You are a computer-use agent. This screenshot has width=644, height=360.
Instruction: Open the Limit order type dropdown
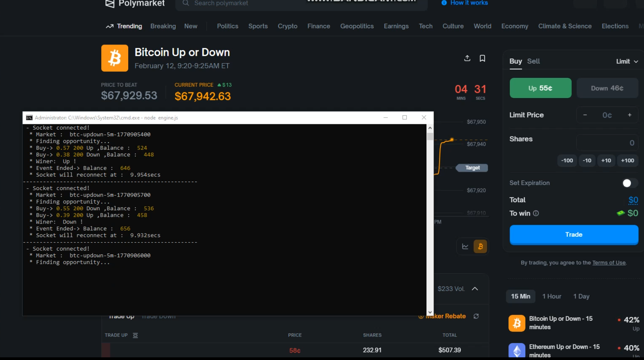pos(627,61)
